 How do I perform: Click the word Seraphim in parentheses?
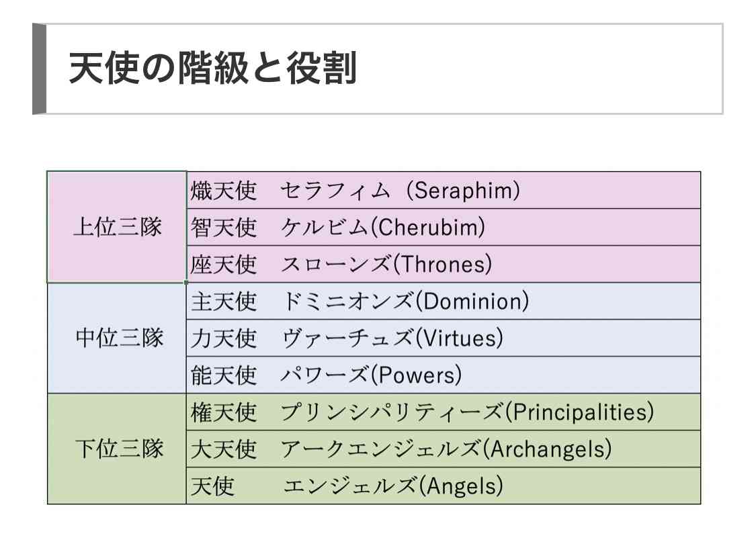(463, 190)
